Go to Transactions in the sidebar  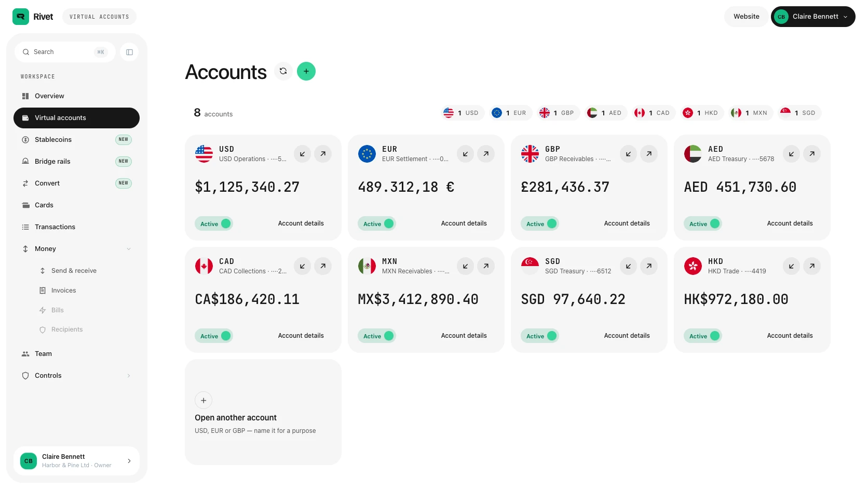tap(76, 227)
